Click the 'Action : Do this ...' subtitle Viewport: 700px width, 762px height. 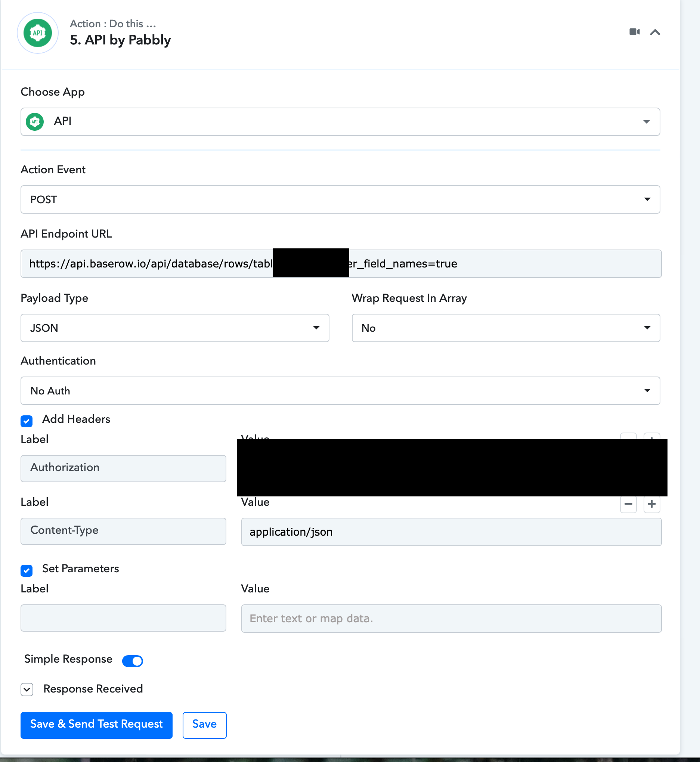tap(113, 24)
